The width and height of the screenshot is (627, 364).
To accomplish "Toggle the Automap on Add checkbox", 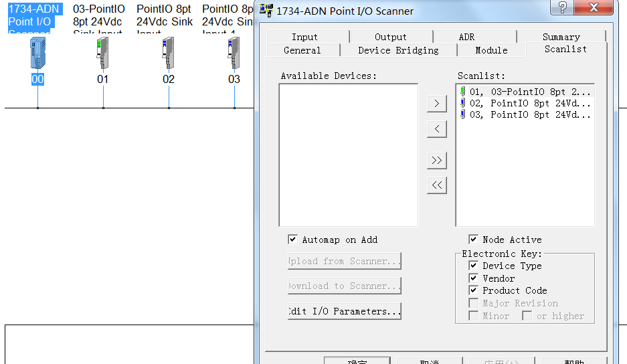I will pyautogui.click(x=292, y=240).
